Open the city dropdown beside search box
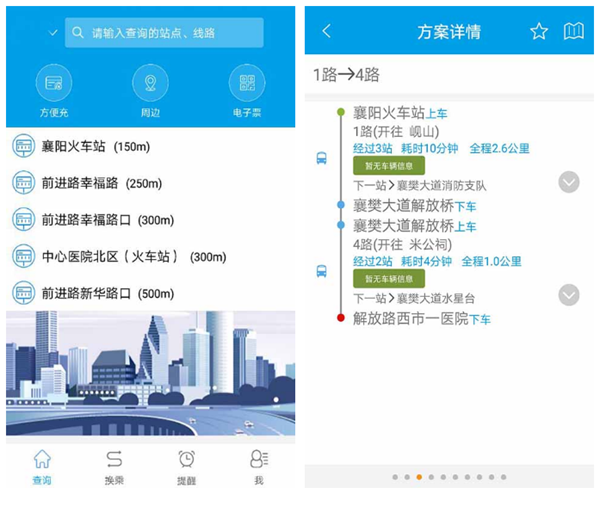 coord(52,33)
